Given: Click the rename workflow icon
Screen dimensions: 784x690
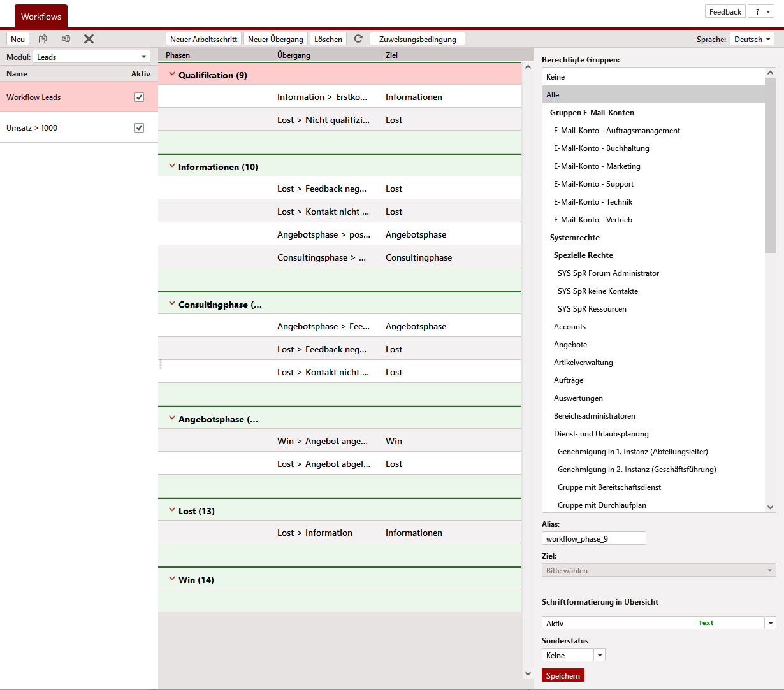Looking at the screenshot, I should click(66, 39).
